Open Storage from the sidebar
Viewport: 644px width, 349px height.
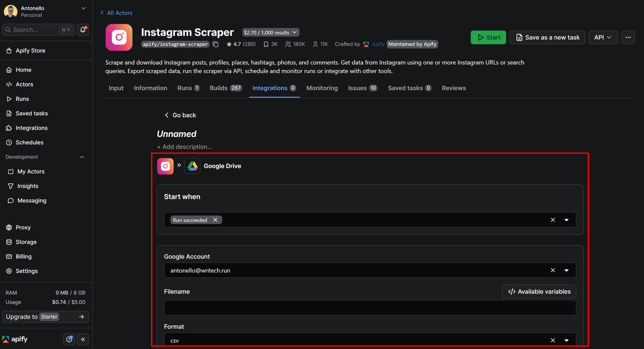point(26,242)
